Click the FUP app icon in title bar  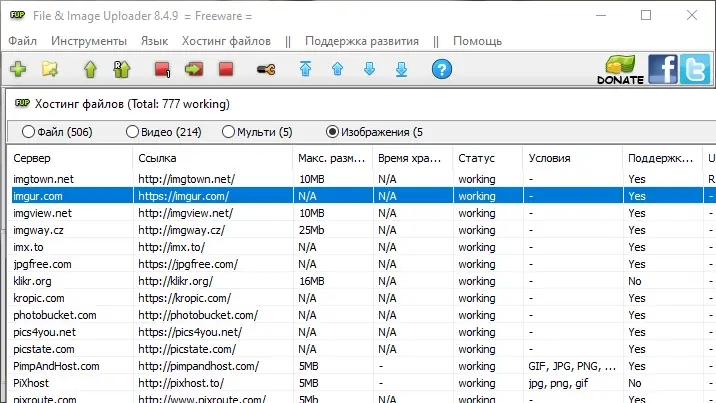click(x=18, y=16)
